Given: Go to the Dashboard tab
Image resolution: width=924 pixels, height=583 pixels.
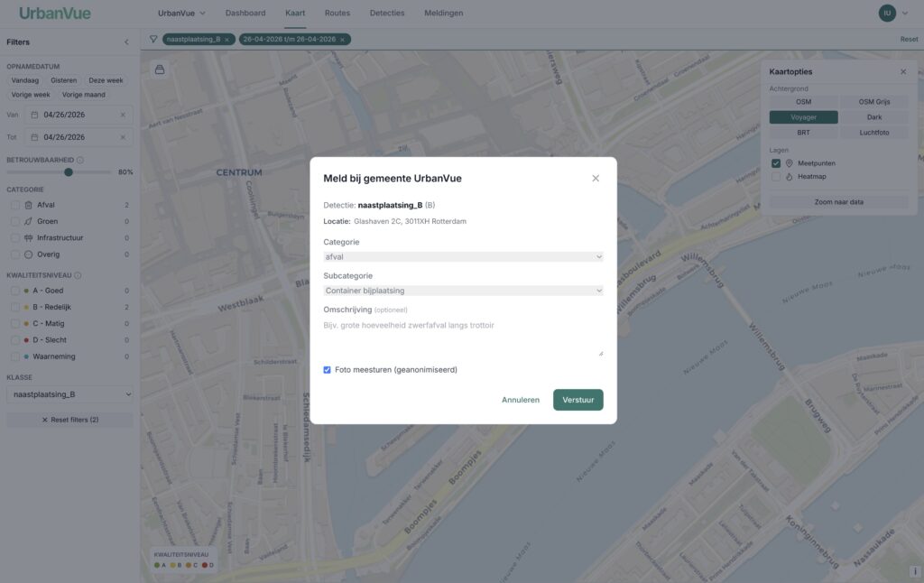Looking at the screenshot, I should coord(245,13).
